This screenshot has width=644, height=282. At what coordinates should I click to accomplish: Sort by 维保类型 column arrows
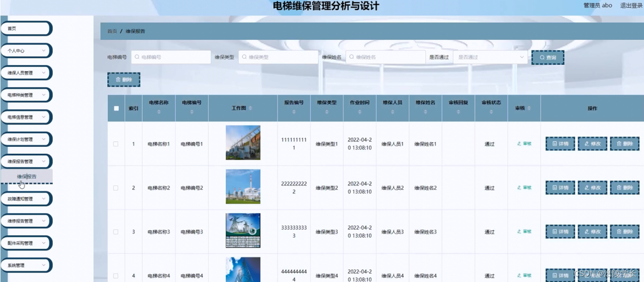pos(327,112)
